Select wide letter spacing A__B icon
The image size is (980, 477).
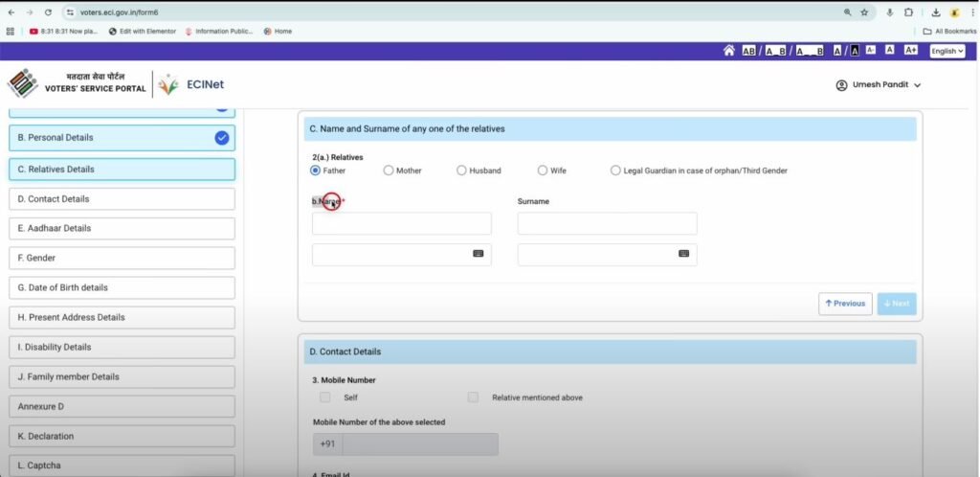[x=810, y=52]
